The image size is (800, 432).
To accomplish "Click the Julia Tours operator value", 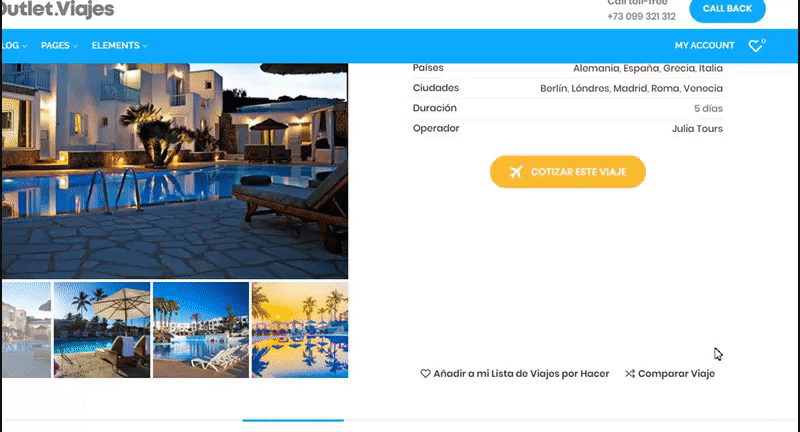I will 697,129.
